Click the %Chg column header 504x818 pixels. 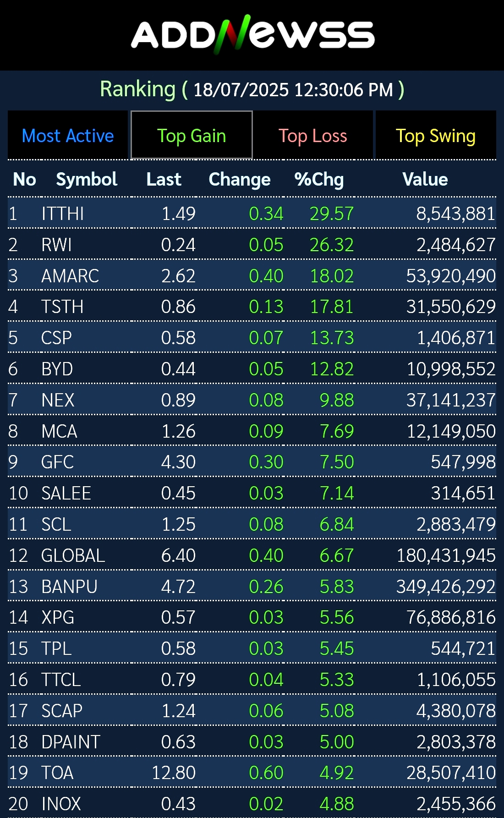pos(319,179)
